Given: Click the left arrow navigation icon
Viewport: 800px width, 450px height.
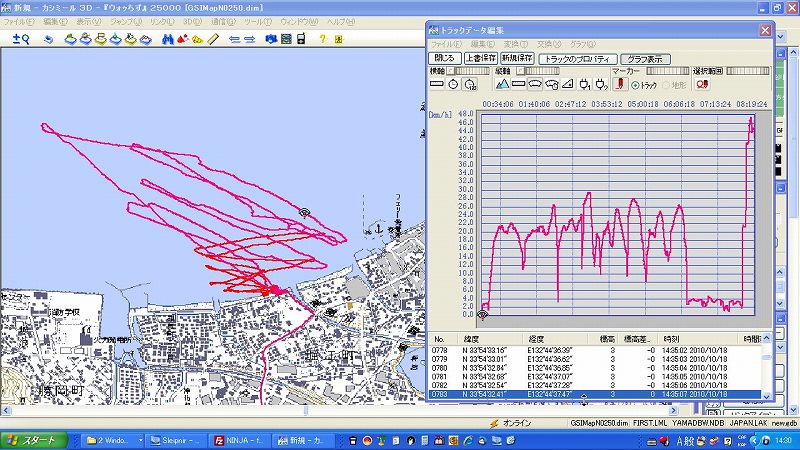Looking at the screenshot, I should tap(234, 39).
